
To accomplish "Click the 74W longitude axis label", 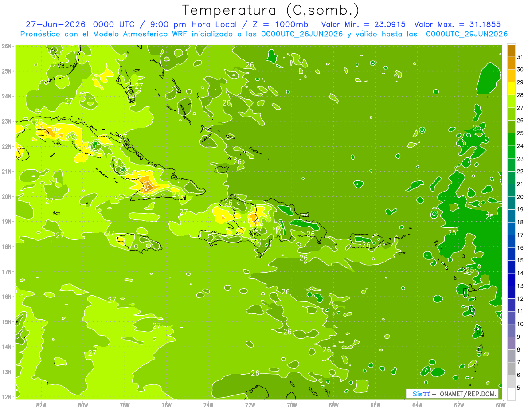I will coord(208,405).
